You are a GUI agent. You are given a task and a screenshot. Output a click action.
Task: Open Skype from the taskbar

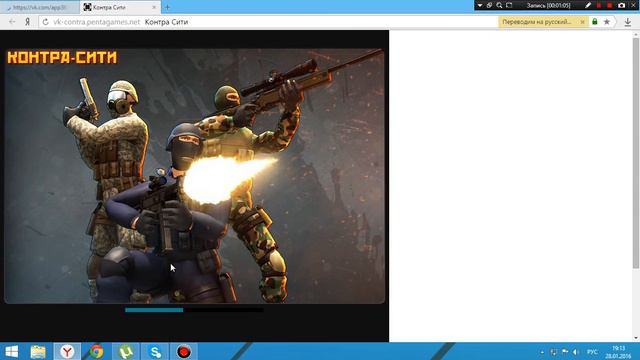[x=156, y=351]
